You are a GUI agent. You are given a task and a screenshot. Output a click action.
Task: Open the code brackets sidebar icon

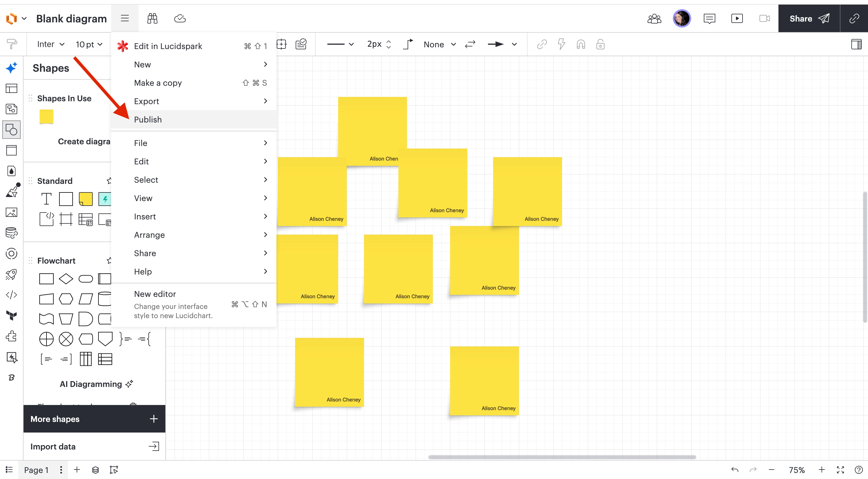click(11, 295)
